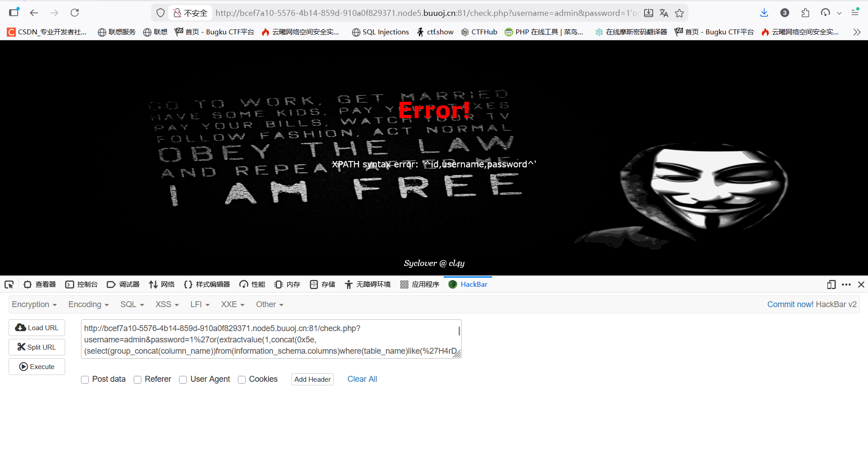Click the address bar URL field
This screenshot has height=460, width=868.
pos(427,13)
